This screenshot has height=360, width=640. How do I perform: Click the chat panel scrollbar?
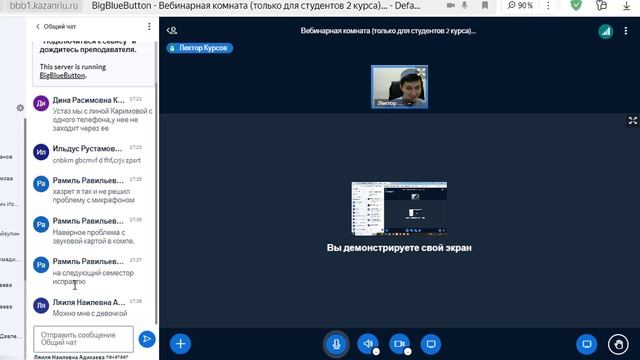[156, 202]
